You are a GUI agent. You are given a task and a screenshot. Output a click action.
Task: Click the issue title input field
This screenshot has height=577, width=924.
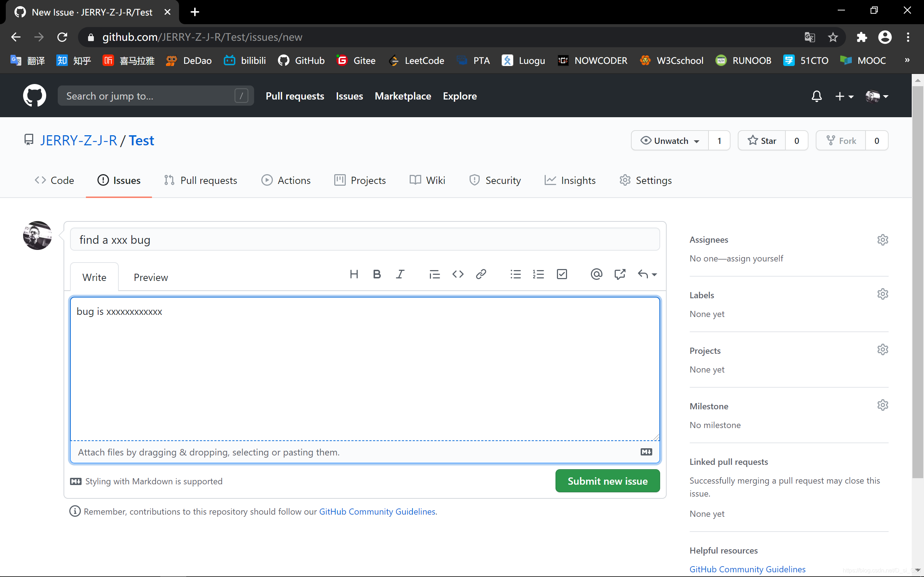[365, 240]
